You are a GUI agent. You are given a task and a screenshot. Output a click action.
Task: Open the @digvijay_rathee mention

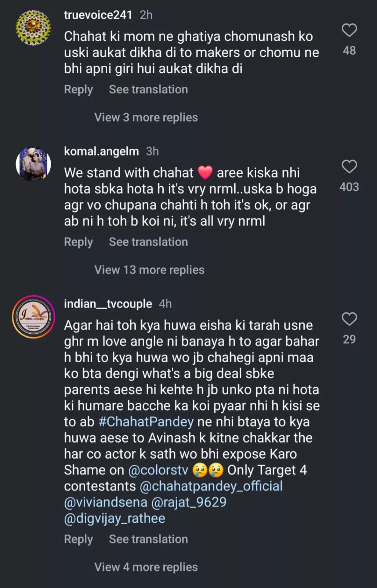(115, 518)
